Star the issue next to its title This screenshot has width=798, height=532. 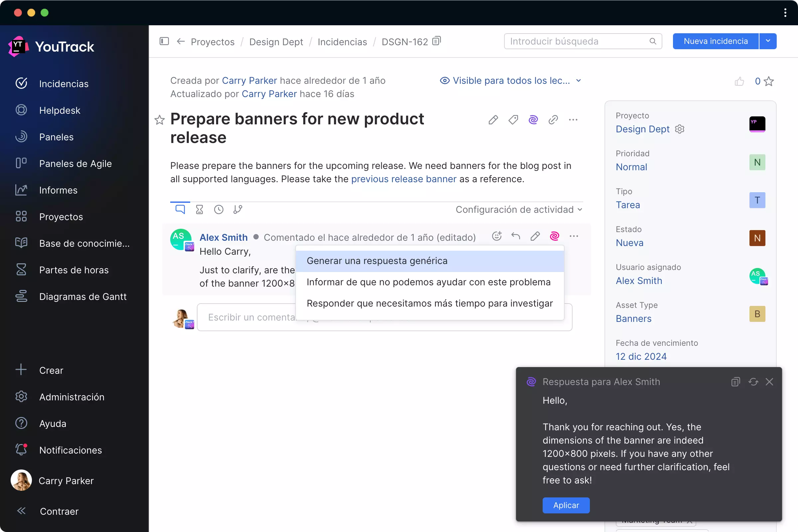tap(160, 120)
